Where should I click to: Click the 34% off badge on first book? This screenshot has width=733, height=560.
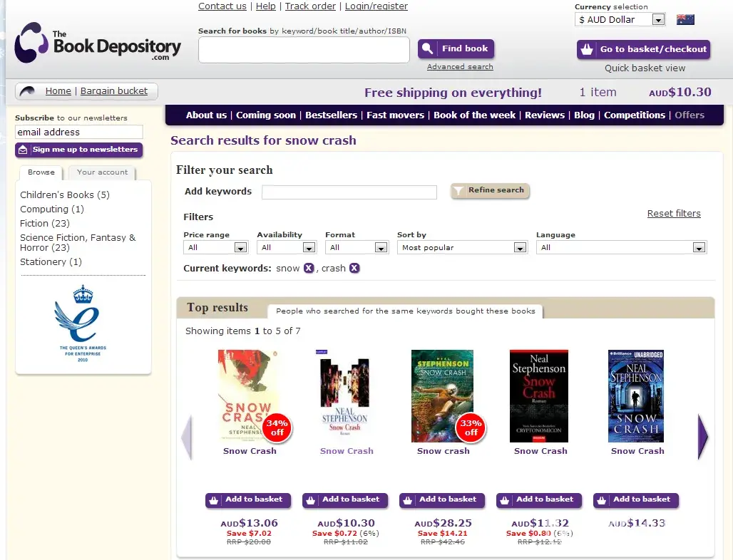[277, 427]
